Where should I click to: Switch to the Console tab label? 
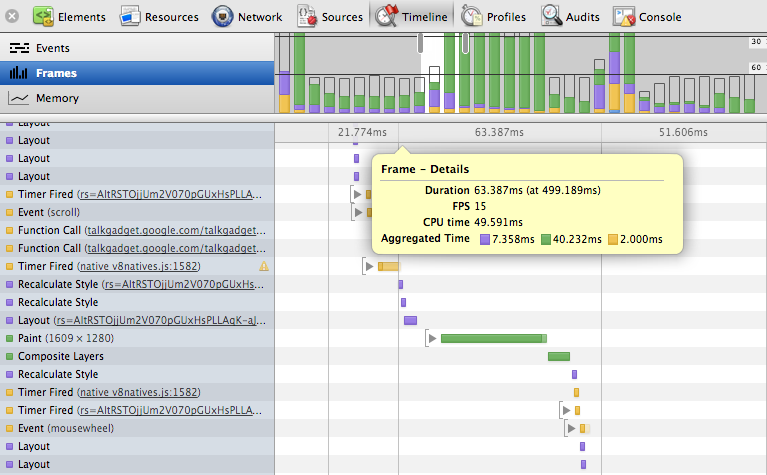(660, 17)
